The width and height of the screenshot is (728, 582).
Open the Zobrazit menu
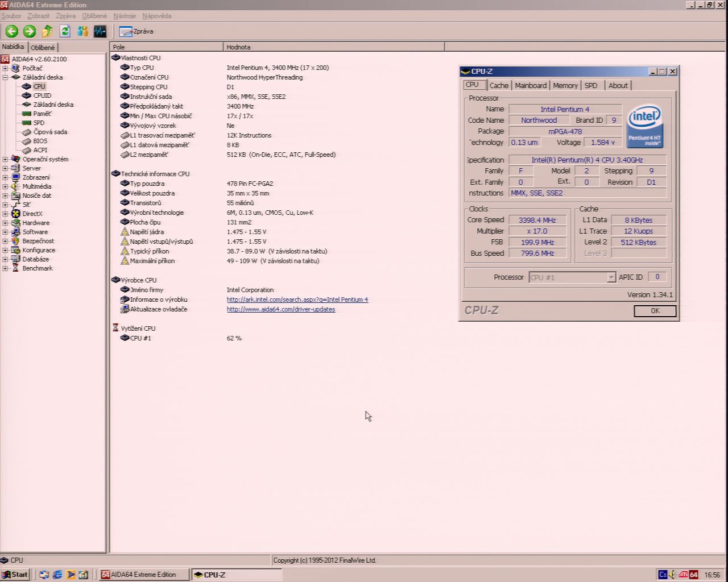coord(39,16)
